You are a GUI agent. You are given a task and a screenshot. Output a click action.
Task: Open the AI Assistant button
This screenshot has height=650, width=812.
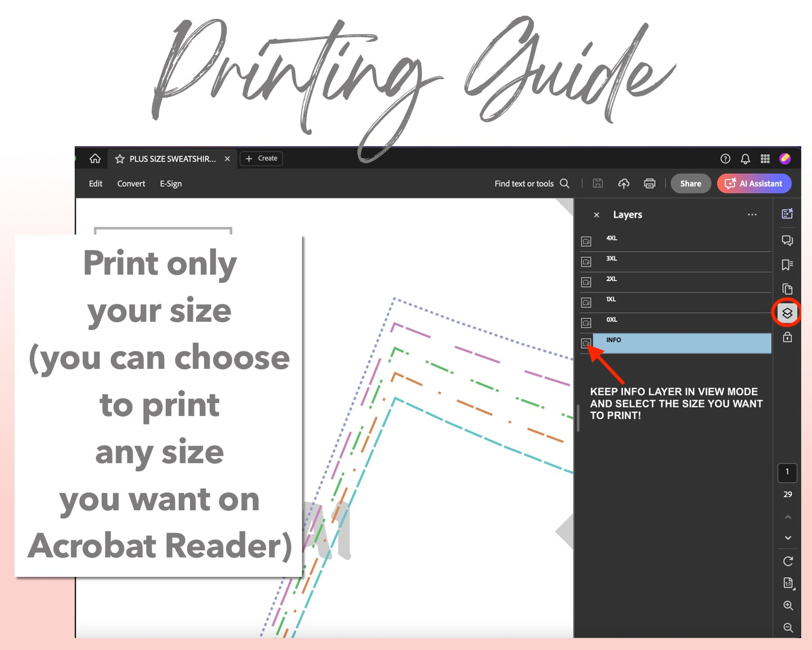(754, 183)
